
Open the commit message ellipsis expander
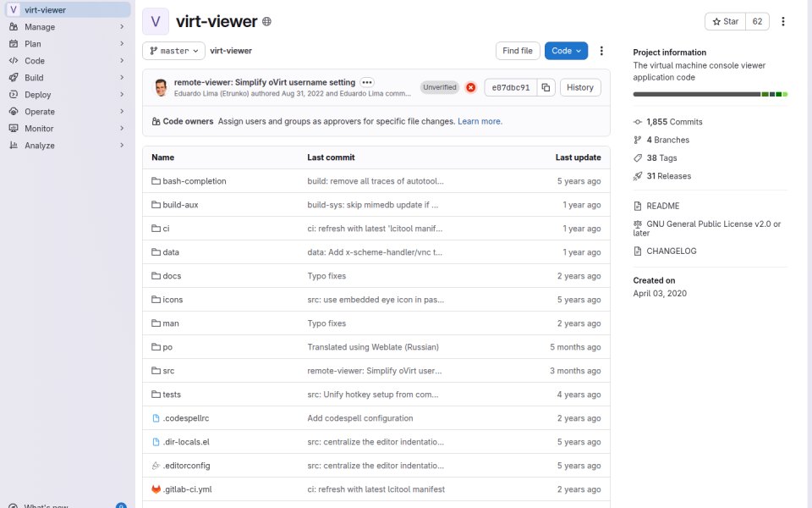pyautogui.click(x=367, y=82)
